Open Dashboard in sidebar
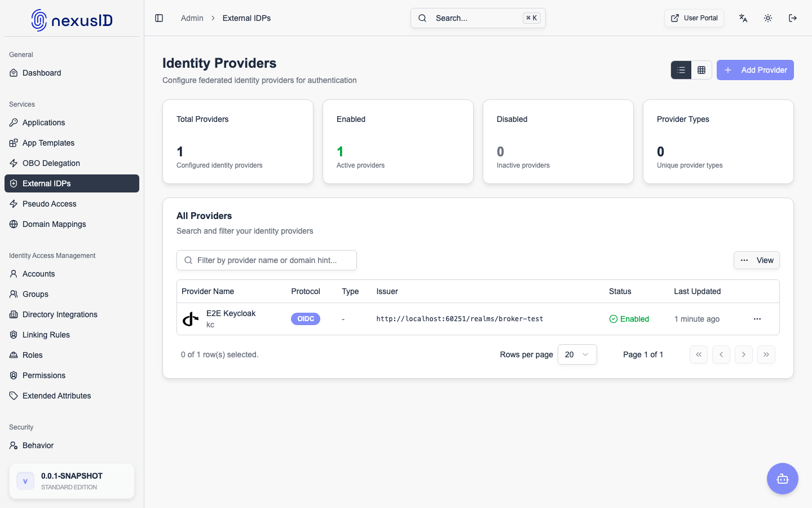 click(72, 73)
